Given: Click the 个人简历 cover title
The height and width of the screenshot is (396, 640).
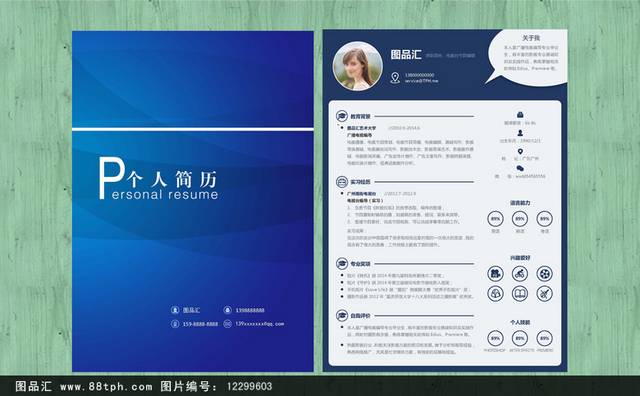Looking at the screenshot, I should point(172,179).
